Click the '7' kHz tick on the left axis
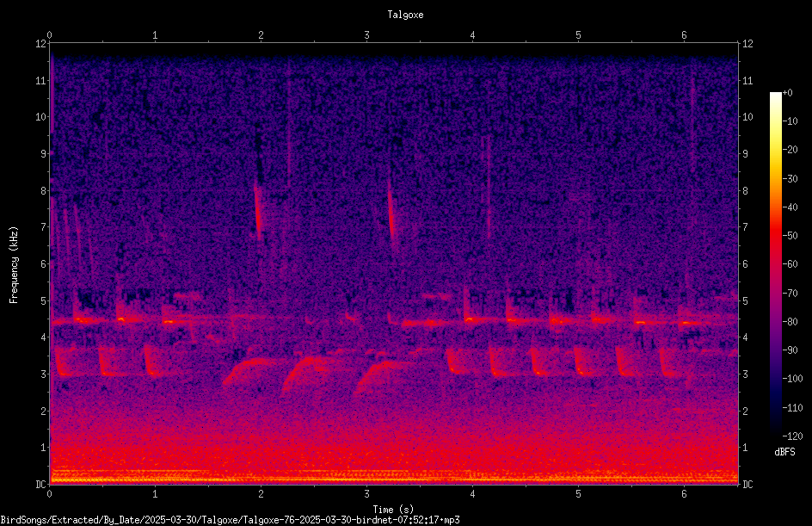 (44, 227)
